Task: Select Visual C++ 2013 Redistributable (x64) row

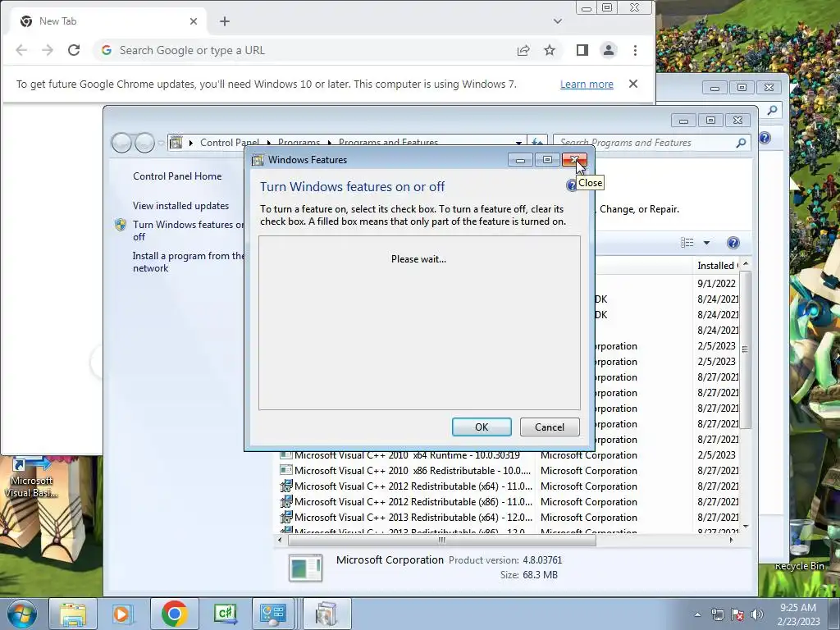Action: pyautogui.click(x=509, y=518)
